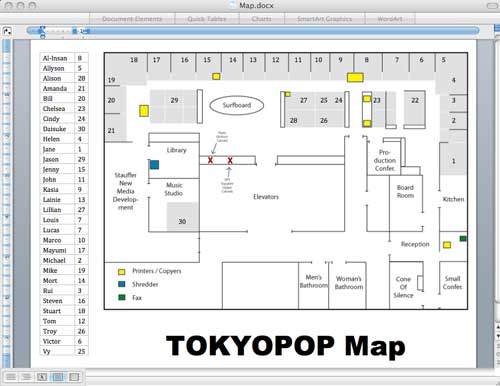Click the 'Victor' table cell
This screenshot has height=386, width=500.
(57, 341)
